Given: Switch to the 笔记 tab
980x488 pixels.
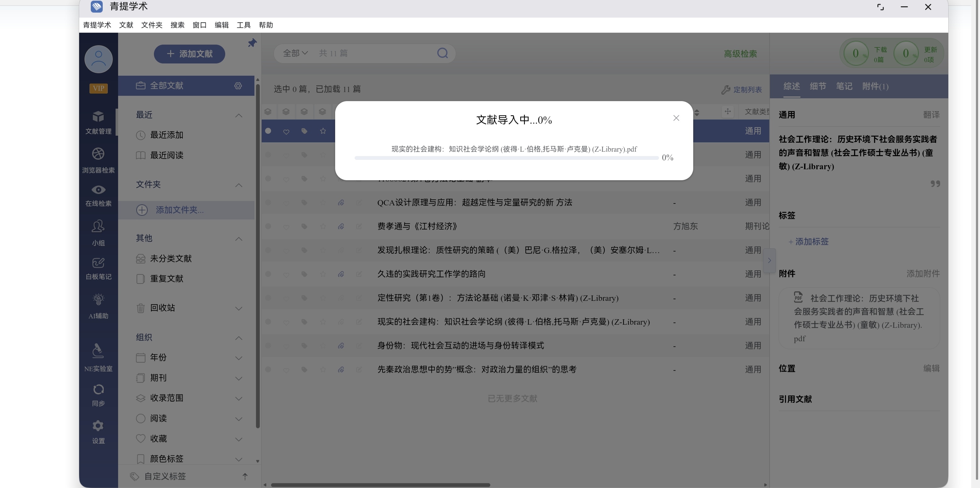Looking at the screenshot, I should 845,86.
